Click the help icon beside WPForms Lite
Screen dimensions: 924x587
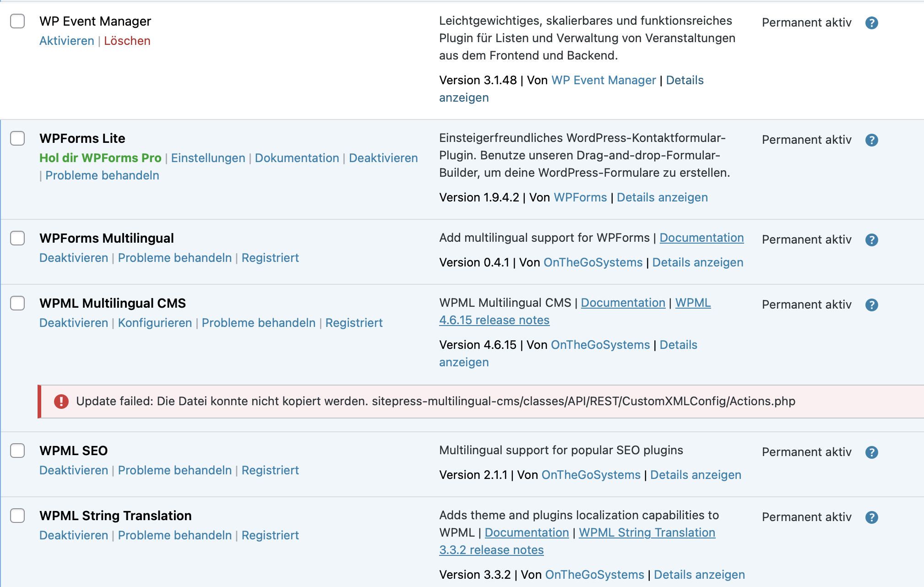click(871, 140)
